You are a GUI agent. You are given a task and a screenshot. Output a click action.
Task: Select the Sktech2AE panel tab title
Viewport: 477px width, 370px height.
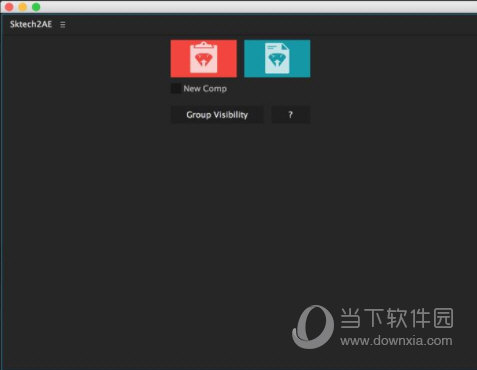[x=31, y=24]
